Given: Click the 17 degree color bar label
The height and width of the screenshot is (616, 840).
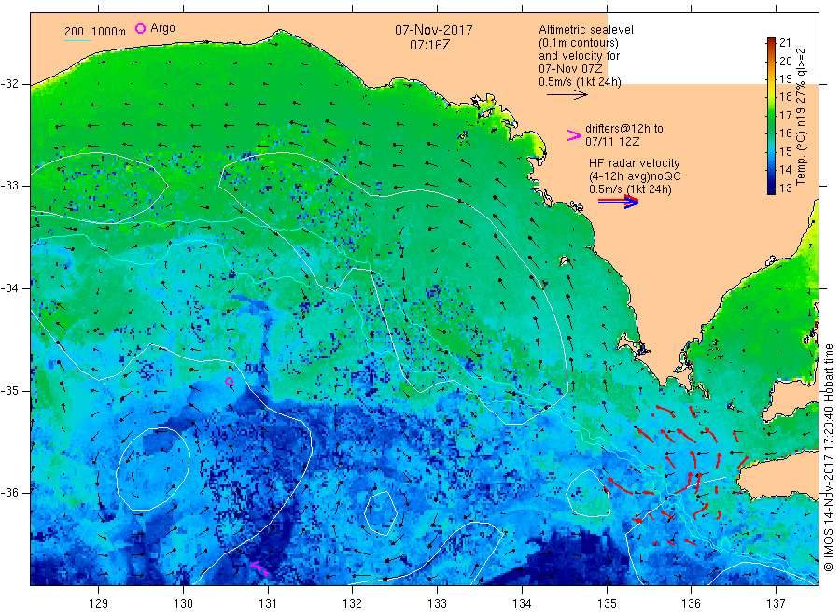Looking at the screenshot, I should point(785,115).
